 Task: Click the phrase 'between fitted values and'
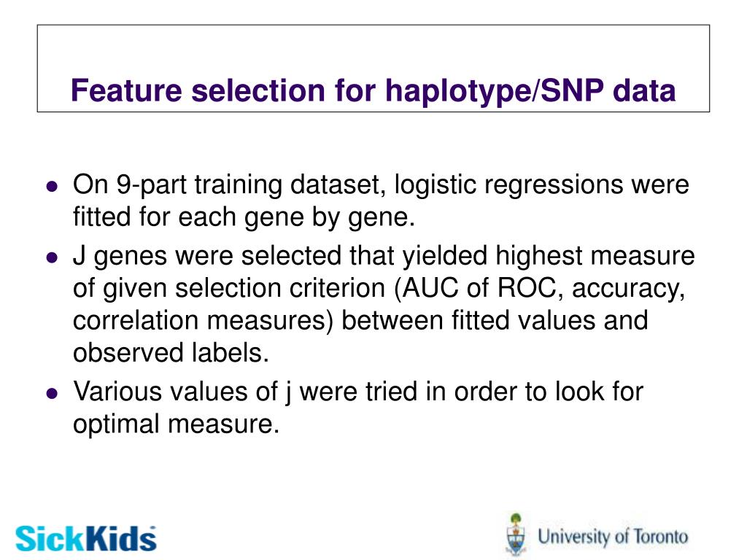tap(495, 321)
